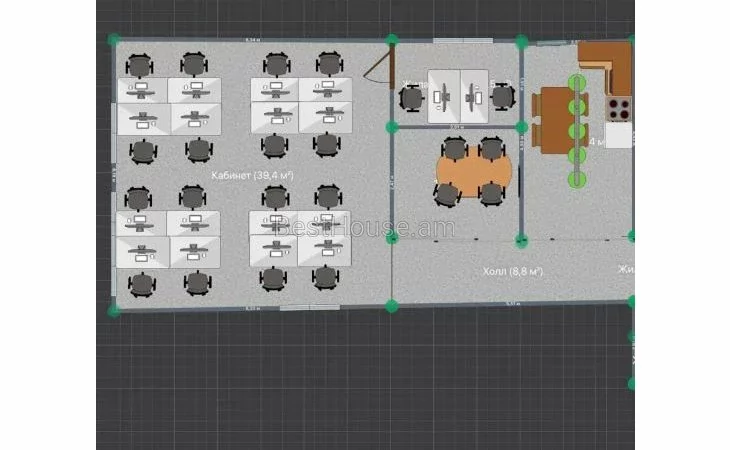Select the oval conference table
Screen dimensions: 730x450
coord(473,172)
